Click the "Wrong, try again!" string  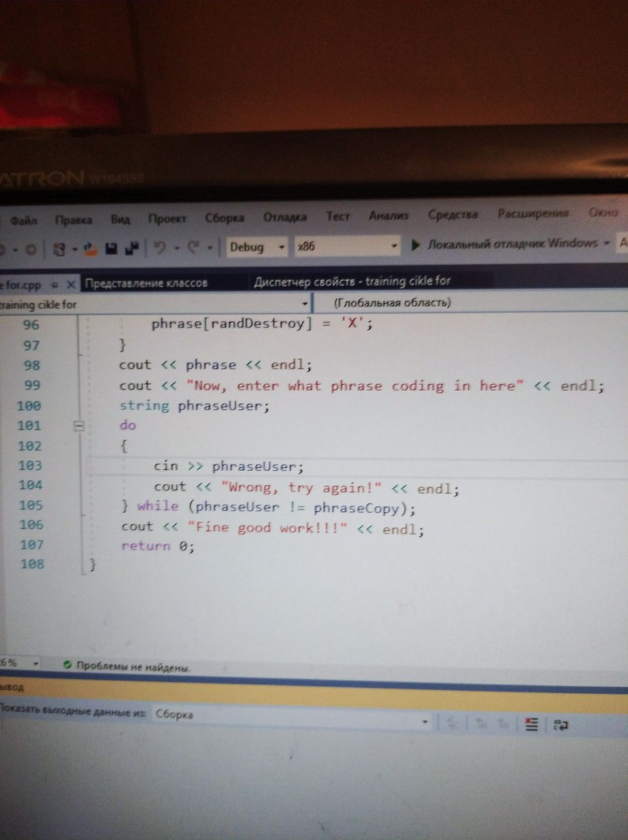[x=302, y=488]
